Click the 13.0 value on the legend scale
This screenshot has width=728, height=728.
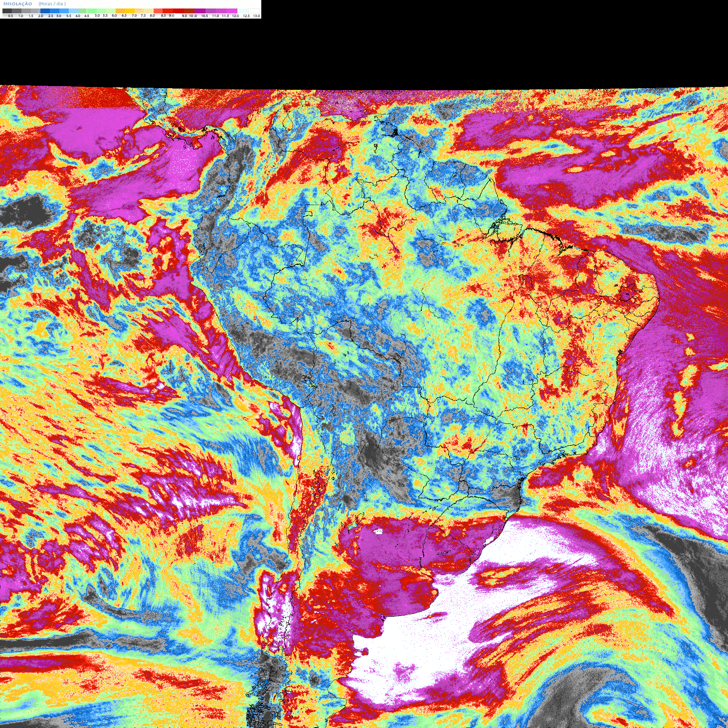pyautogui.click(x=256, y=16)
